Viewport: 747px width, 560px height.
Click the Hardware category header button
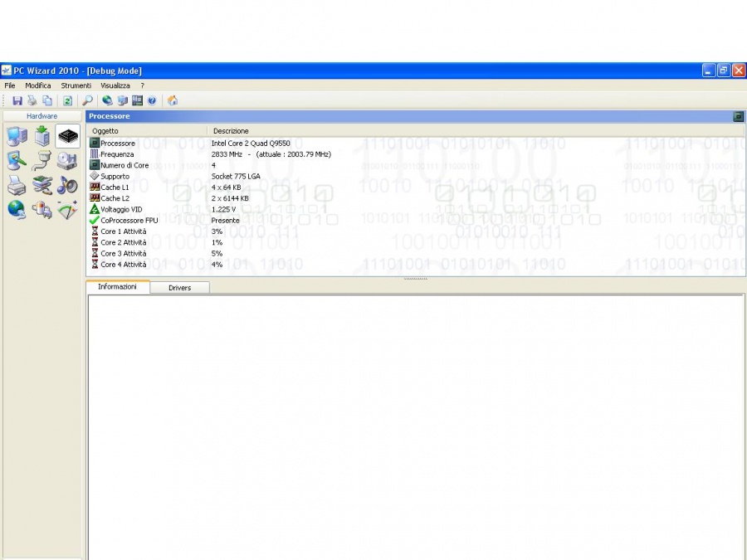tap(41, 116)
